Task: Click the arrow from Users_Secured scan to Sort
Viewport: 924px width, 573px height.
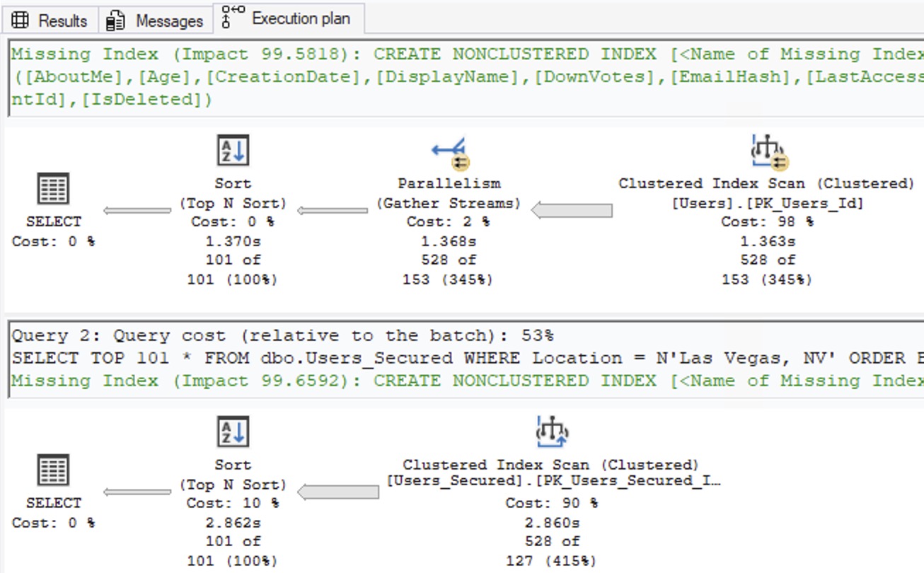Action: click(x=337, y=492)
